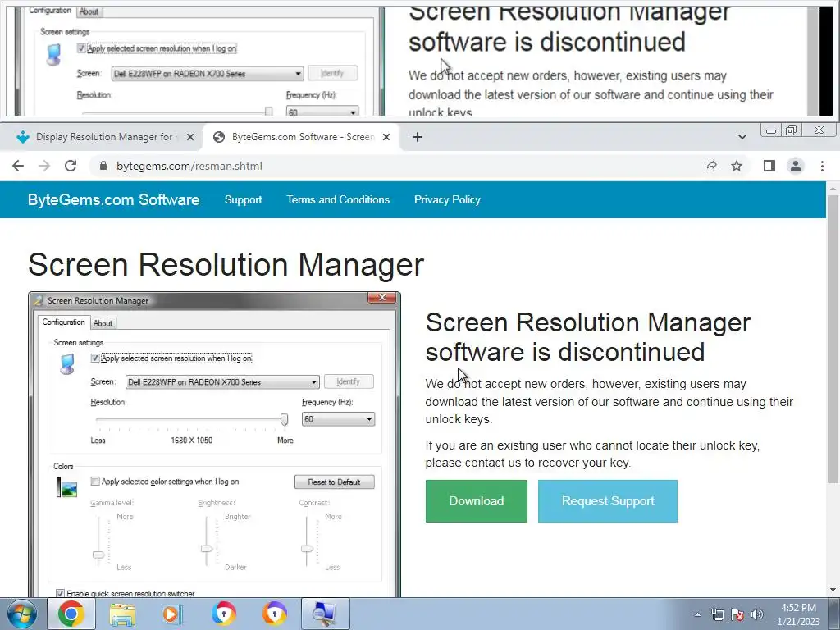This screenshot has width=840, height=630.
Task: Select the ByteGems.com Software tab
Action: pyautogui.click(x=300, y=137)
